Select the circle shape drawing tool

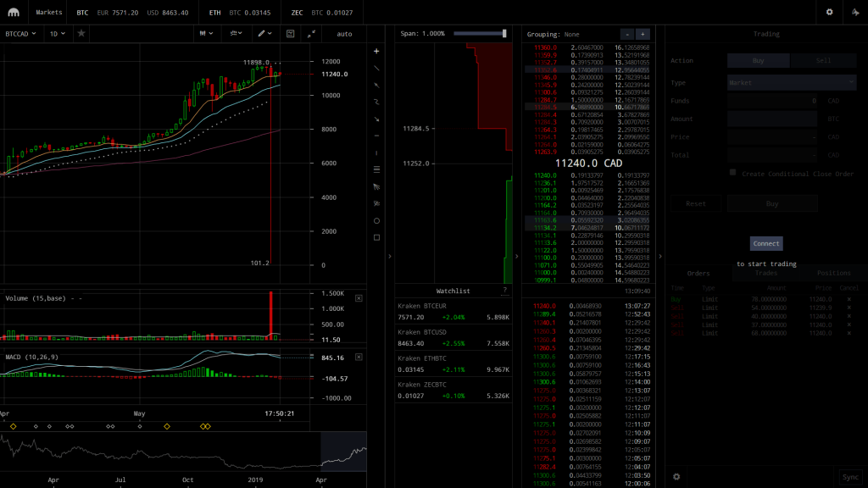click(x=376, y=220)
